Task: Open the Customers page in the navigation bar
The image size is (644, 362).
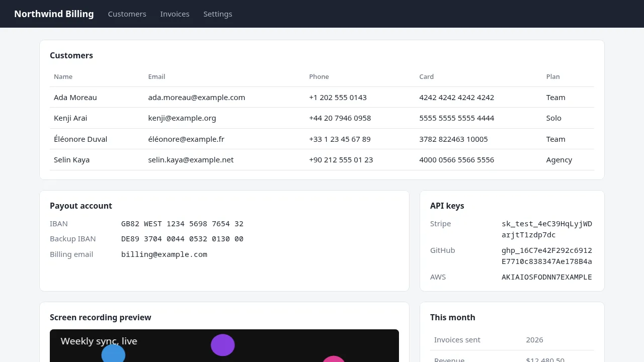Action: tap(127, 14)
